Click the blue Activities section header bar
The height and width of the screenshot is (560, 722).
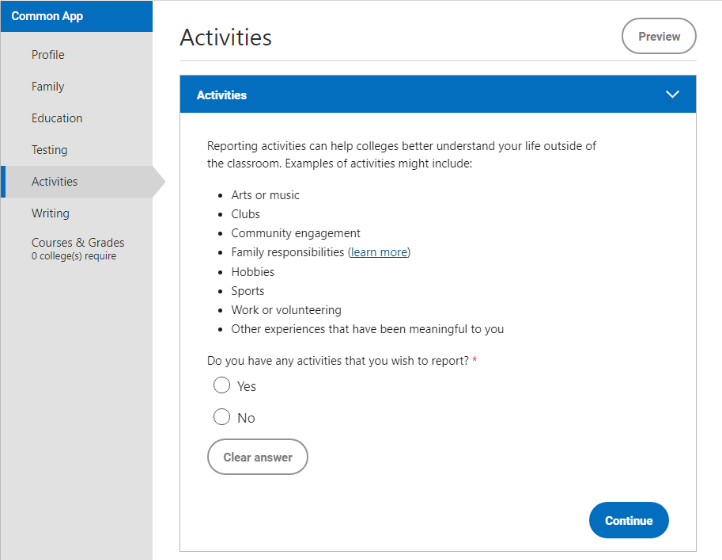(x=438, y=94)
